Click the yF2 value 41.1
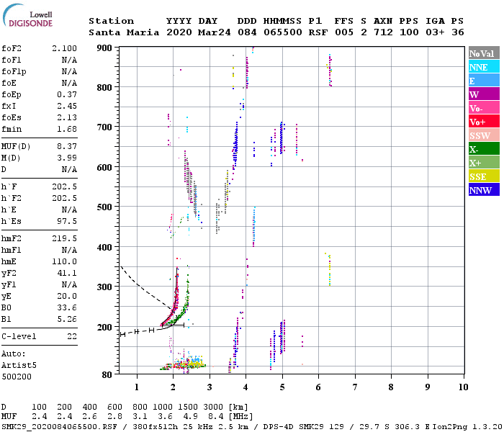This screenshot has height=432, width=504. (x=67, y=273)
